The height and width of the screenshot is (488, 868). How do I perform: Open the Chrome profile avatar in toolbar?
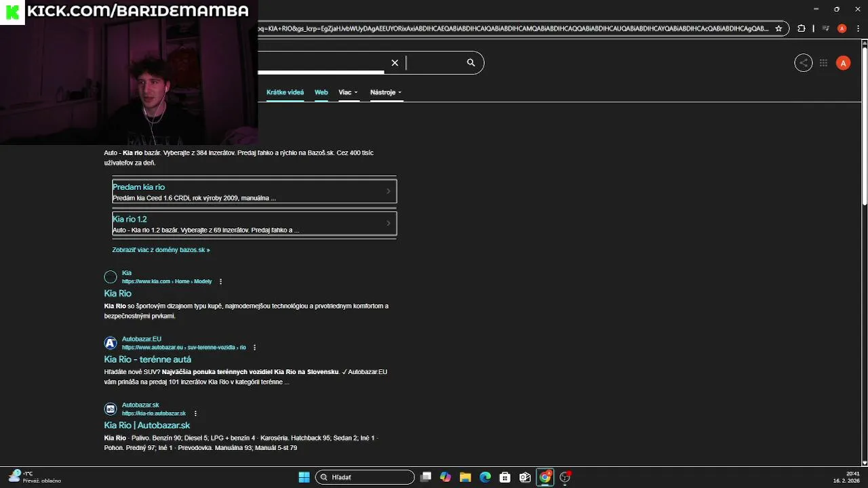point(842,28)
